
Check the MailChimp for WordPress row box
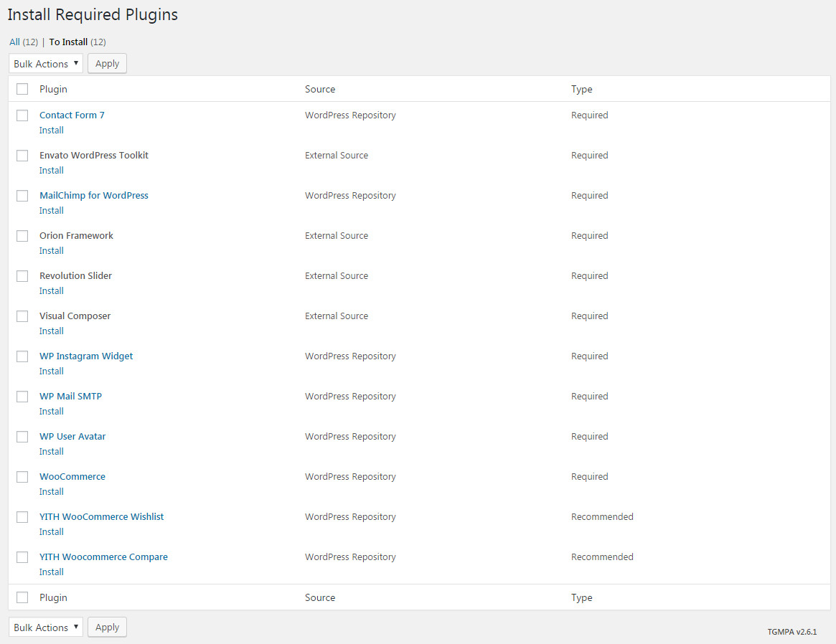[x=22, y=196]
